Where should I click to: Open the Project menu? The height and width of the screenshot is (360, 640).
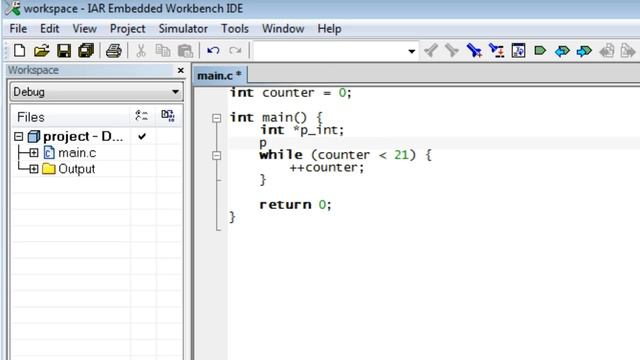[127, 29]
